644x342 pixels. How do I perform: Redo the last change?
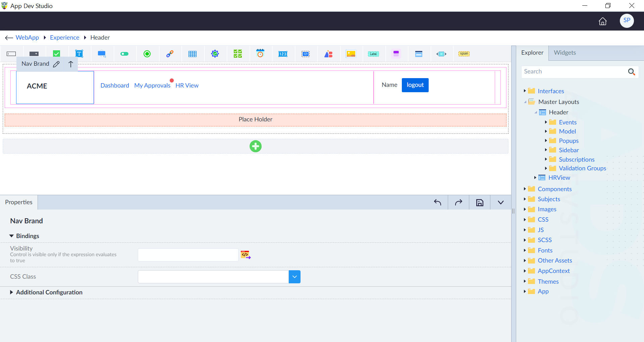[459, 202]
